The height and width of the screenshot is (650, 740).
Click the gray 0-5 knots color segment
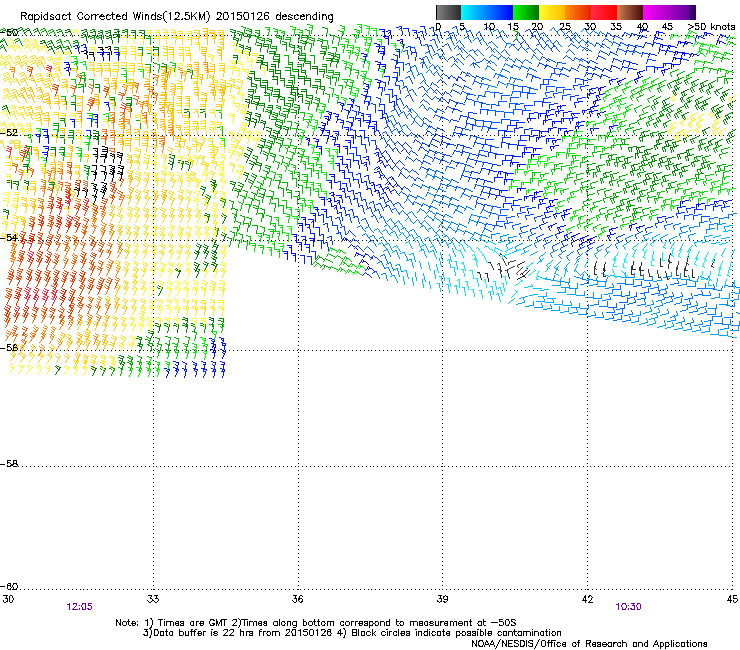click(448, 12)
